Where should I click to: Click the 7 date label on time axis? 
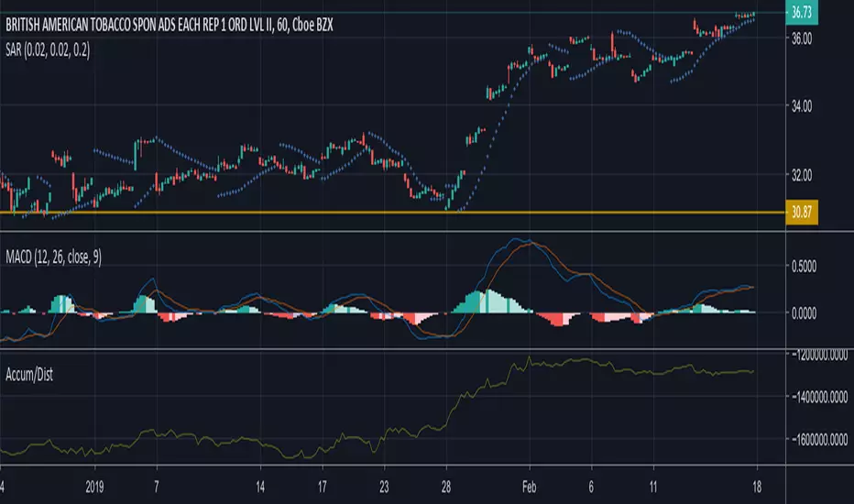click(x=157, y=487)
